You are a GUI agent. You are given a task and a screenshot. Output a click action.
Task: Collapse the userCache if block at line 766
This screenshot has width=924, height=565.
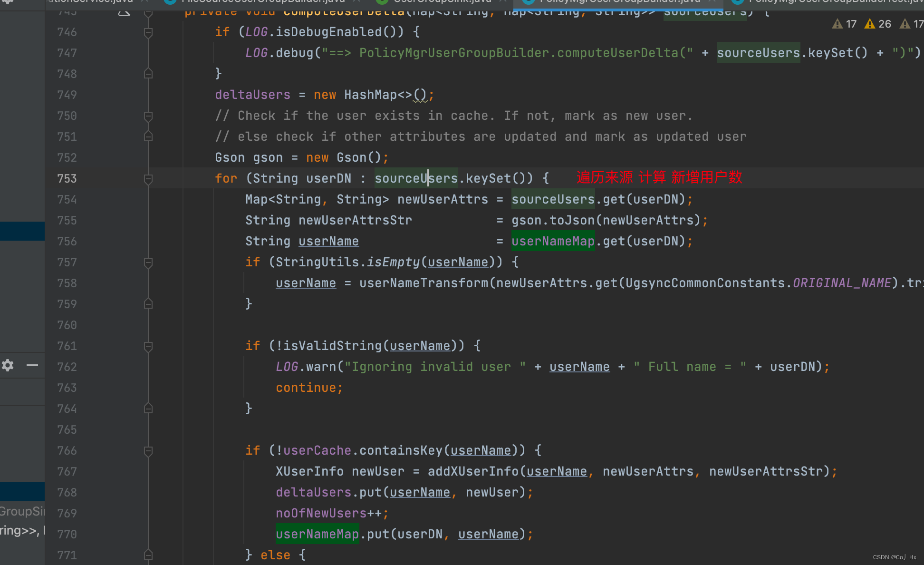point(148,451)
